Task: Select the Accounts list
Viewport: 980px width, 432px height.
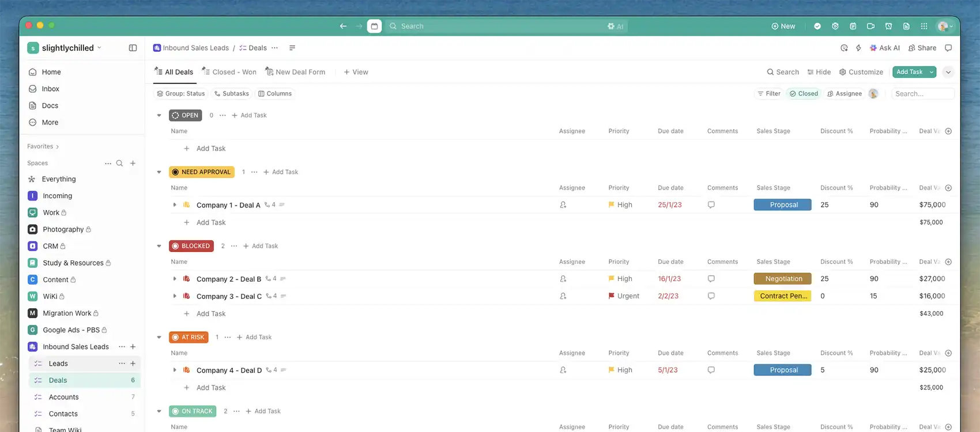Action: 63,397
